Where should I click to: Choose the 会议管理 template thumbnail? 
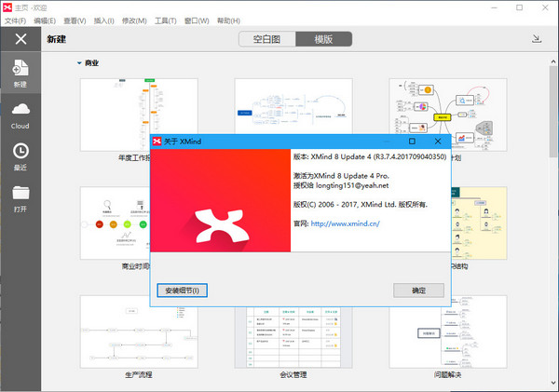(293, 337)
